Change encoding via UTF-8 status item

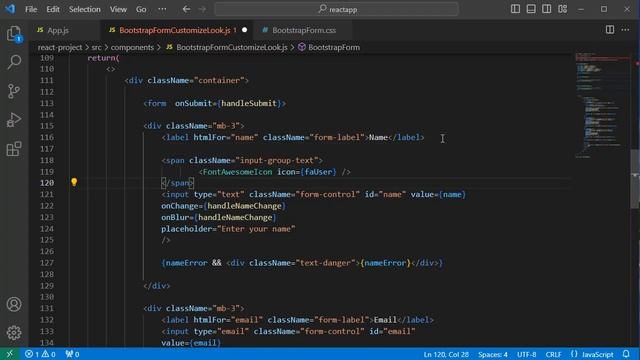[x=527, y=354]
